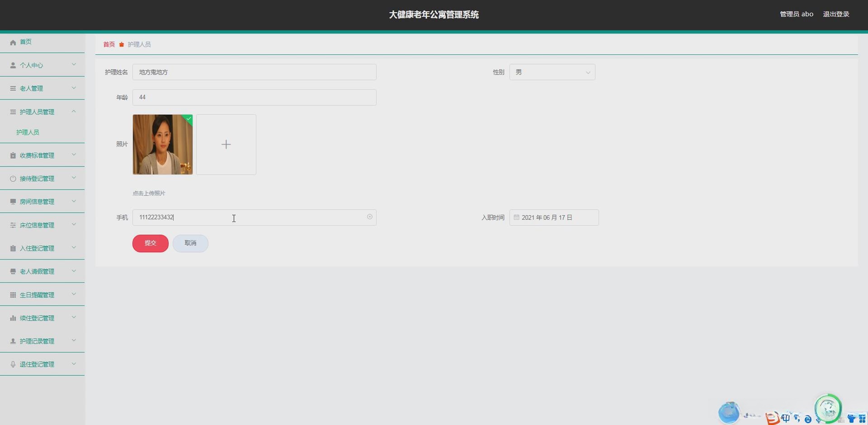Click the clipboard icon for 收费标准管理
The image size is (868, 425).
pos(13,155)
